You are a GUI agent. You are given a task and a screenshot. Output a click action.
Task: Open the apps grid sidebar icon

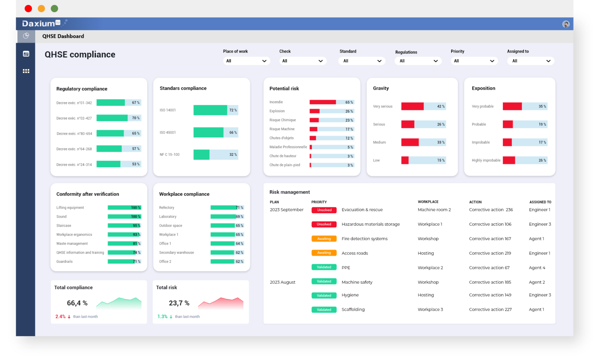[26, 71]
